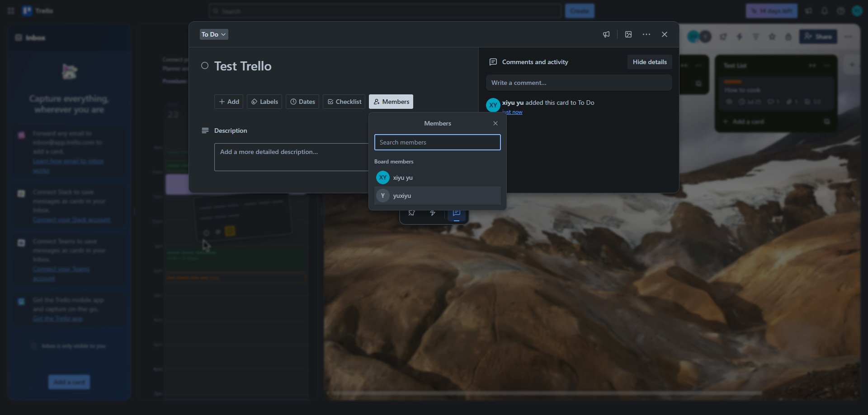Focus the top Search bar
The image size is (868, 415).
(385, 11)
